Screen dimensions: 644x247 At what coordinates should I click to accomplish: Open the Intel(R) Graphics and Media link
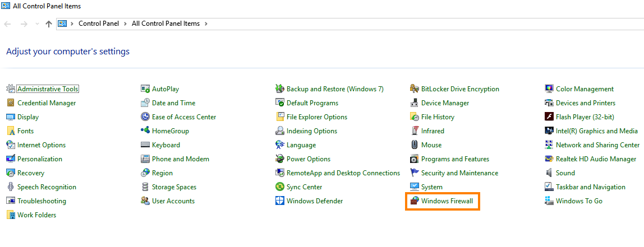pyautogui.click(x=597, y=131)
